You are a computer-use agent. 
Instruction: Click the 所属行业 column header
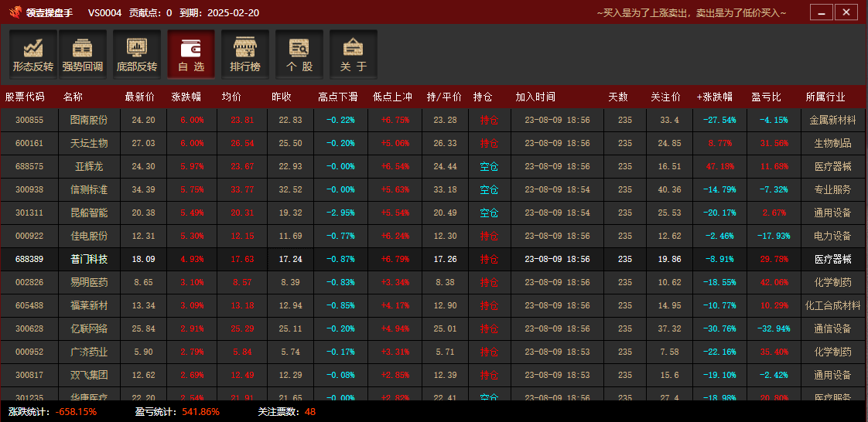click(825, 97)
